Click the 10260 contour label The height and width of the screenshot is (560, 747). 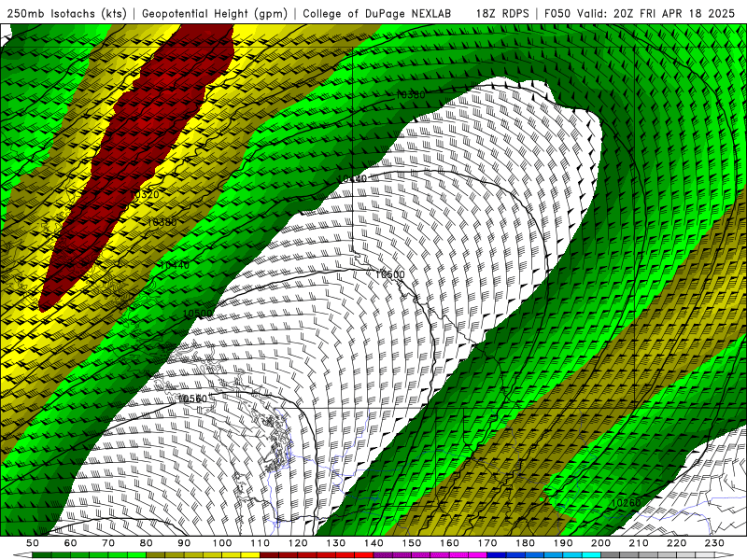pyautogui.click(x=626, y=503)
